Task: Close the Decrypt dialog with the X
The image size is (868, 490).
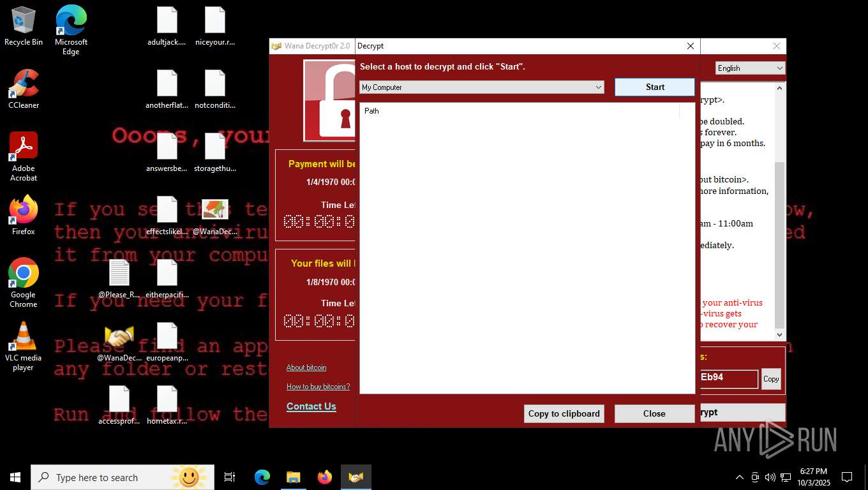Action: pyautogui.click(x=690, y=46)
